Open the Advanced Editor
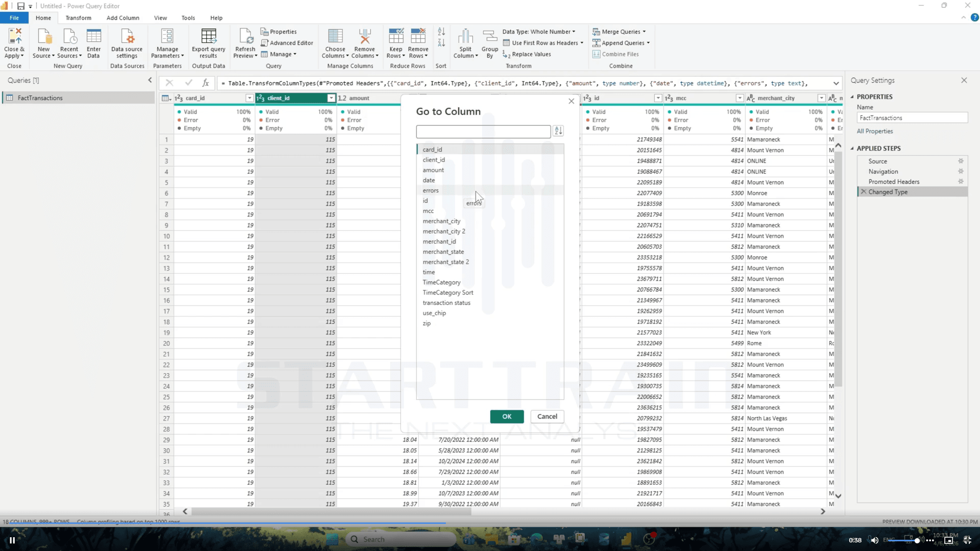This screenshot has width=980, height=551. pyautogui.click(x=287, y=43)
